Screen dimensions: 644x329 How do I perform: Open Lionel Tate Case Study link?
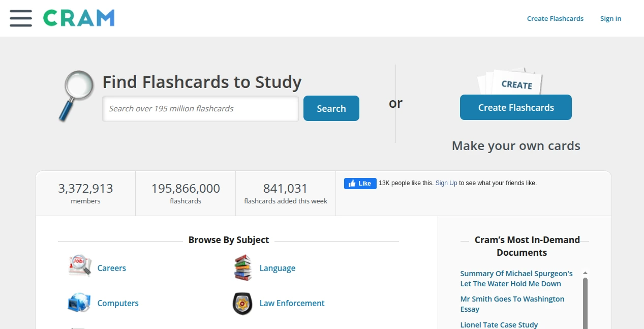coord(499,324)
